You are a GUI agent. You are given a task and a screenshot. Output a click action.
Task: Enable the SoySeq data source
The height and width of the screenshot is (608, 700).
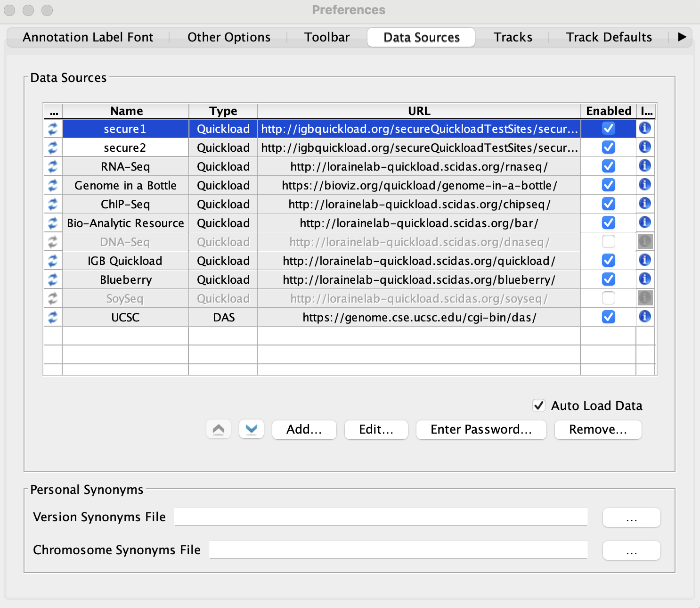609,298
